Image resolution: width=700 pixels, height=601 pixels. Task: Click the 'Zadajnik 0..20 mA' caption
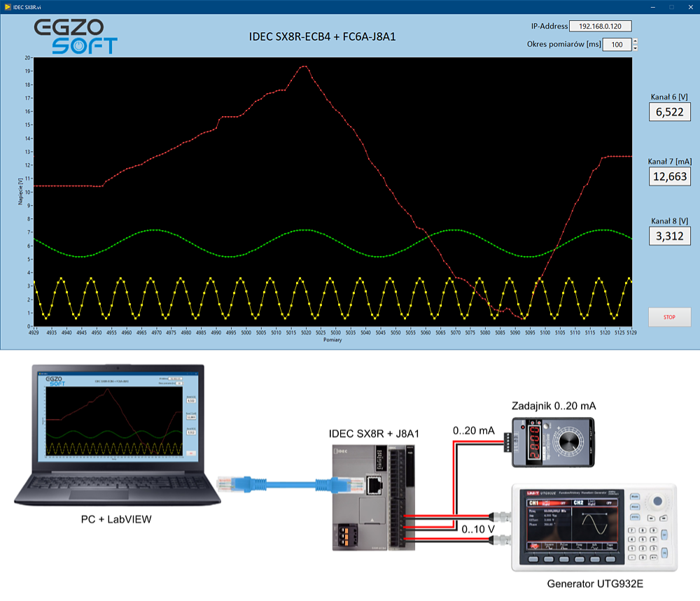(x=554, y=406)
